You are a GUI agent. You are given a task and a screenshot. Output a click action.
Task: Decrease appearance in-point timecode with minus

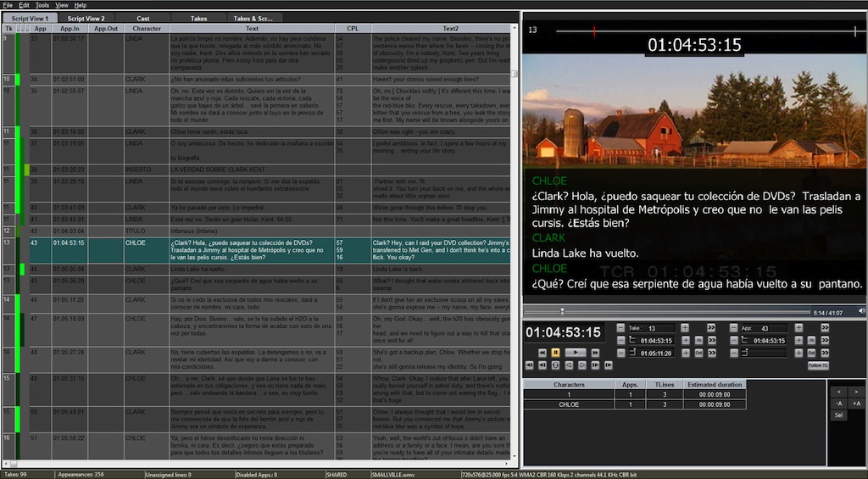point(734,341)
